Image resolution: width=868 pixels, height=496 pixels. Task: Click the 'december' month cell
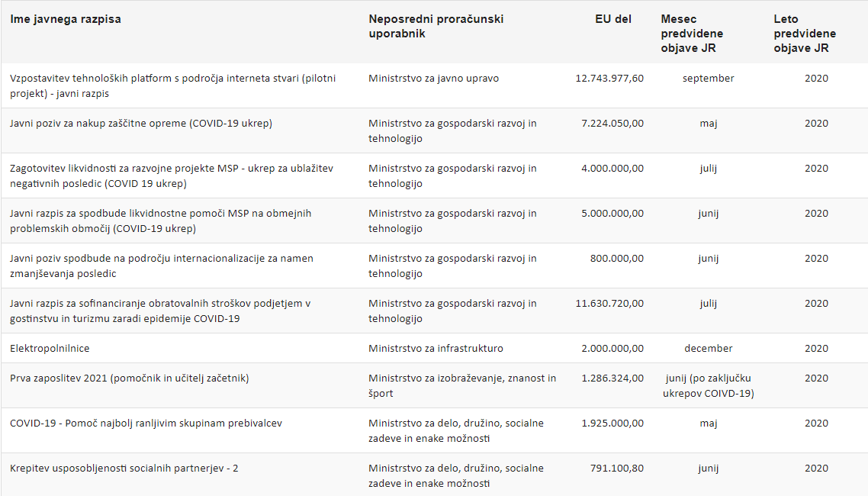(x=709, y=348)
